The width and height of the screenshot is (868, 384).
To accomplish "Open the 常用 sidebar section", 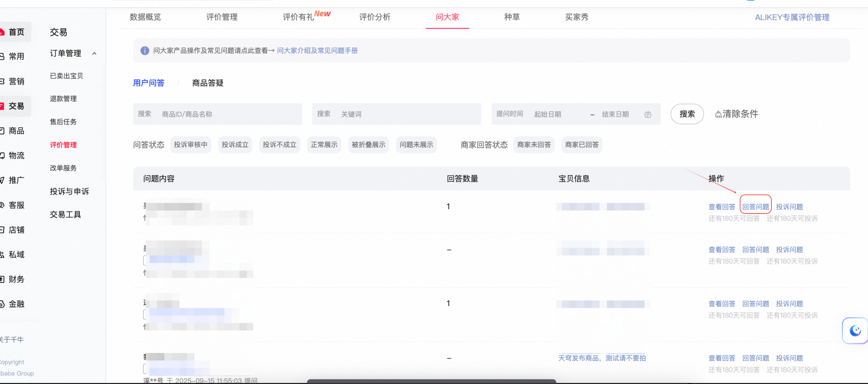I will [x=13, y=56].
